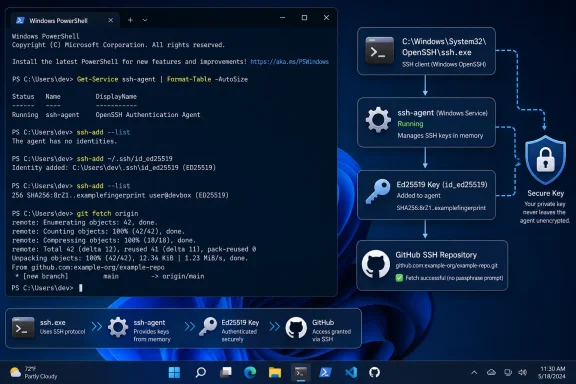Open Task View from the taskbar

tap(226, 373)
